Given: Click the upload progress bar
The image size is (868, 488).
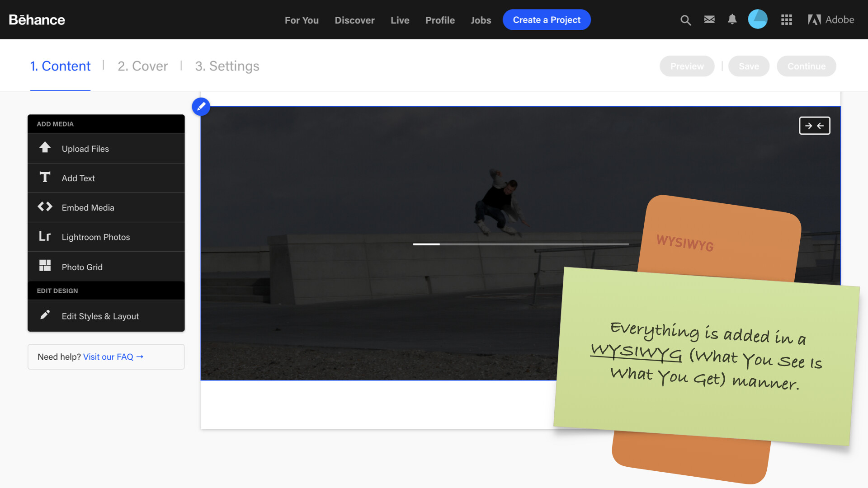Looking at the screenshot, I should [x=520, y=244].
